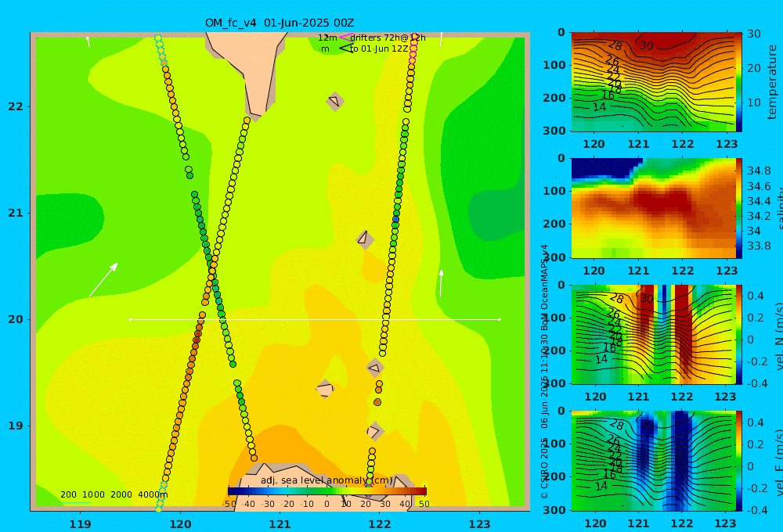Click longitude label 123 on main map axis
The height and width of the screenshot is (532, 783).
[x=480, y=524]
